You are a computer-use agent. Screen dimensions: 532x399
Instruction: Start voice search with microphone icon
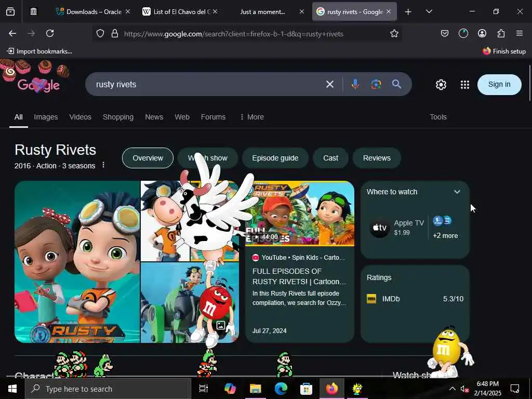[x=355, y=84]
